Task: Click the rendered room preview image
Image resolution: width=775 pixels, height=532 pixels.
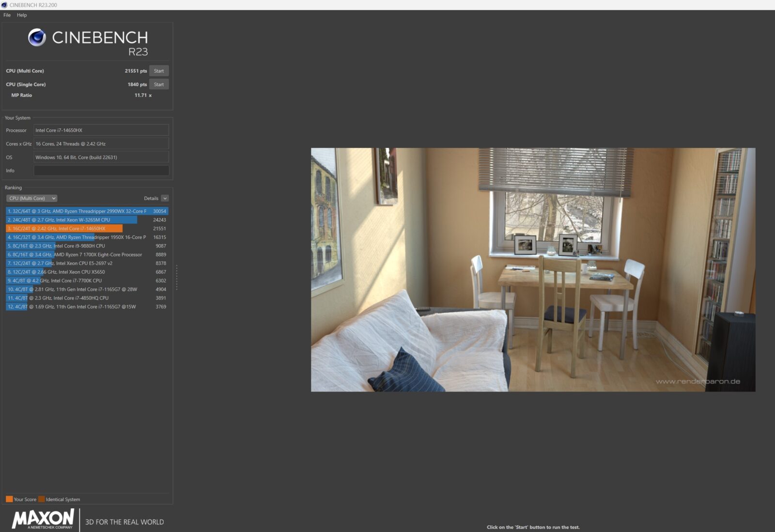Action: [x=533, y=269]
